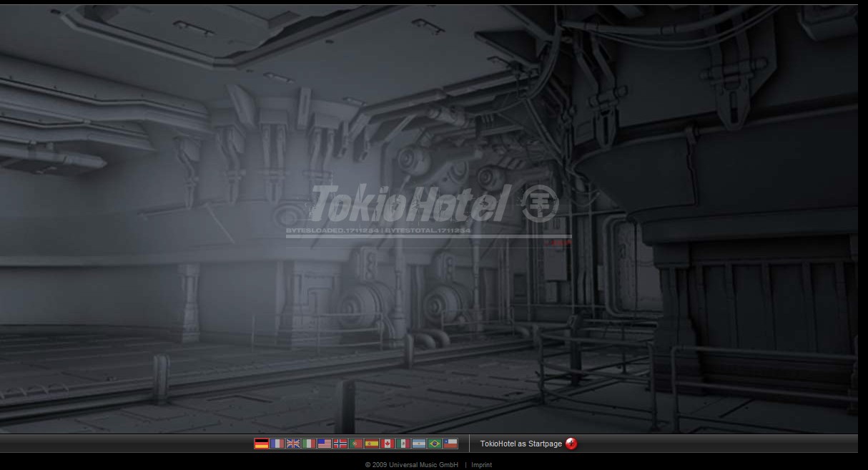Click the BYTESLOADED.1711254 status text

(332, 230)
